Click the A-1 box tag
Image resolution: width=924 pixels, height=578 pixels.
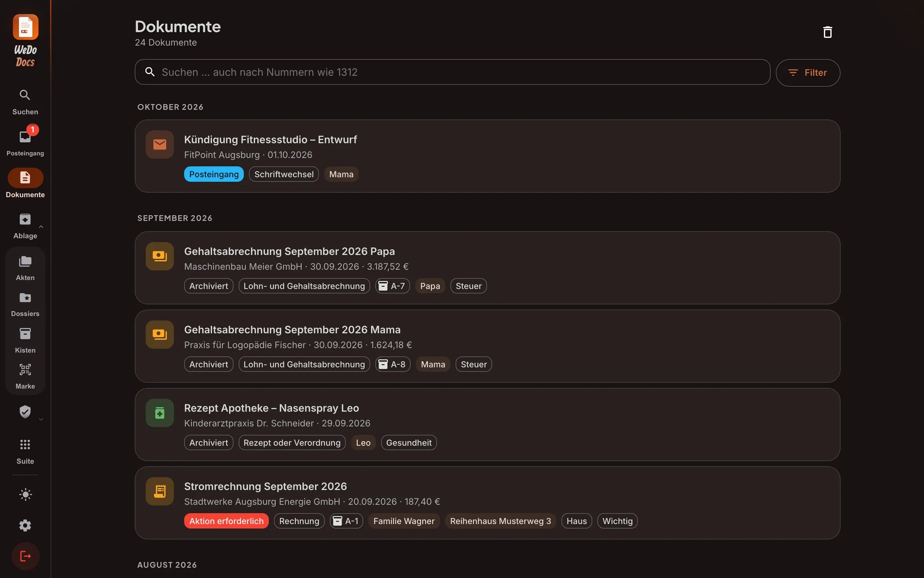click(x=346, y=521)
